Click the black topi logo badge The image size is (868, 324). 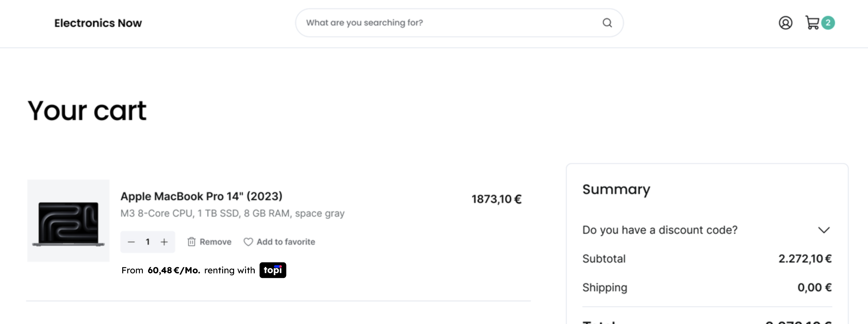coord(272,270)
